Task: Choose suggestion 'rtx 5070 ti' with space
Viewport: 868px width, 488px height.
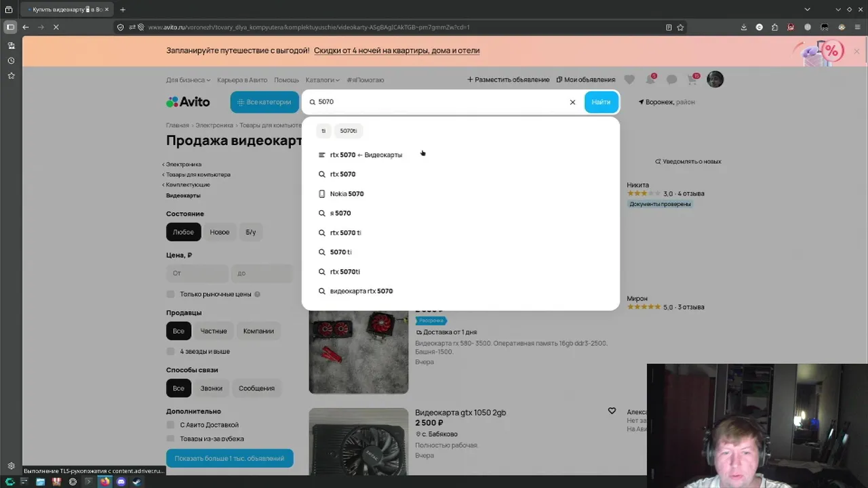Action: (460, 232)
